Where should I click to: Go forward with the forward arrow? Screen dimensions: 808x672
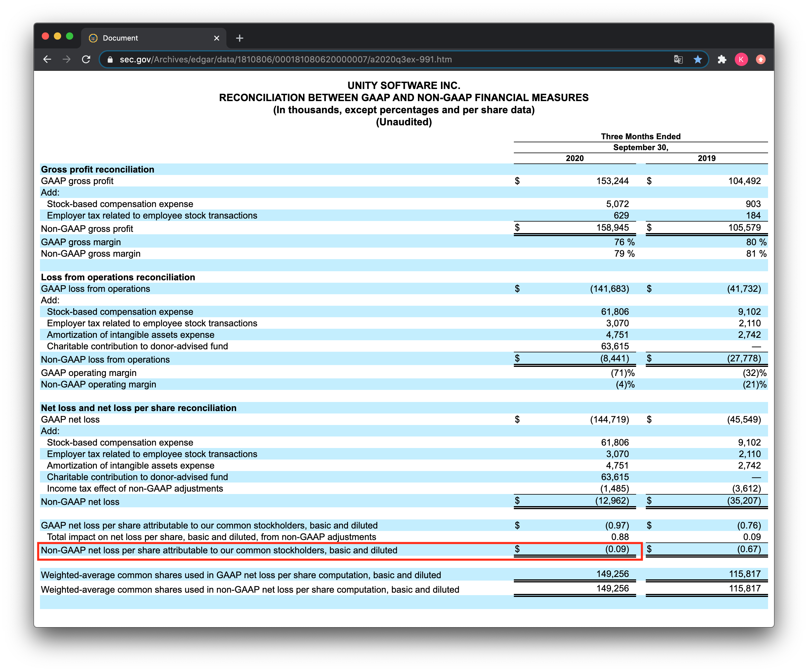pos(67,59)
